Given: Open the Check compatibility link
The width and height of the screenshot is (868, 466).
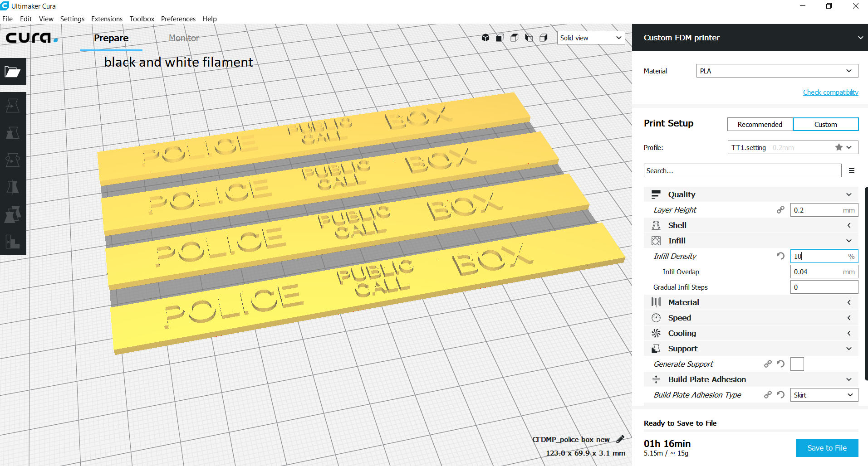Looking at the screenshot, I should (x=831, y=92).
